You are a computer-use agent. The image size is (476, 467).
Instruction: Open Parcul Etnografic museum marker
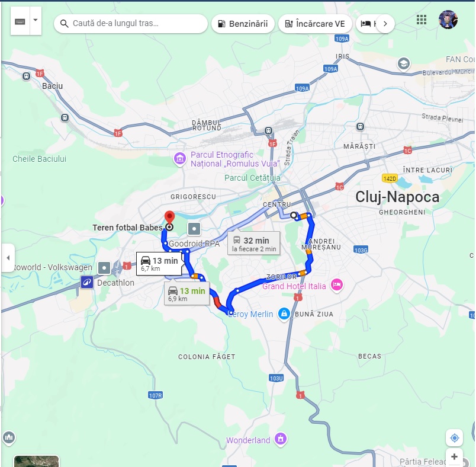click(180, 158)
